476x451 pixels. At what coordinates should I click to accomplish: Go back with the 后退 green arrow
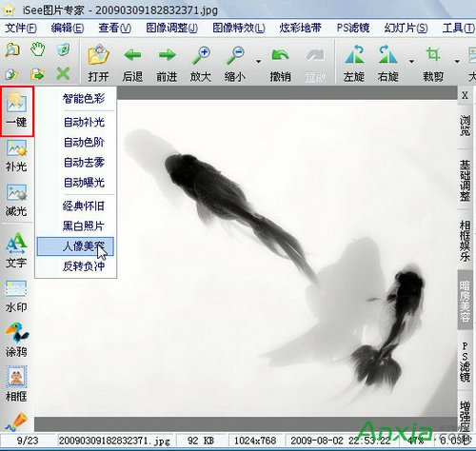click(132, 55)
